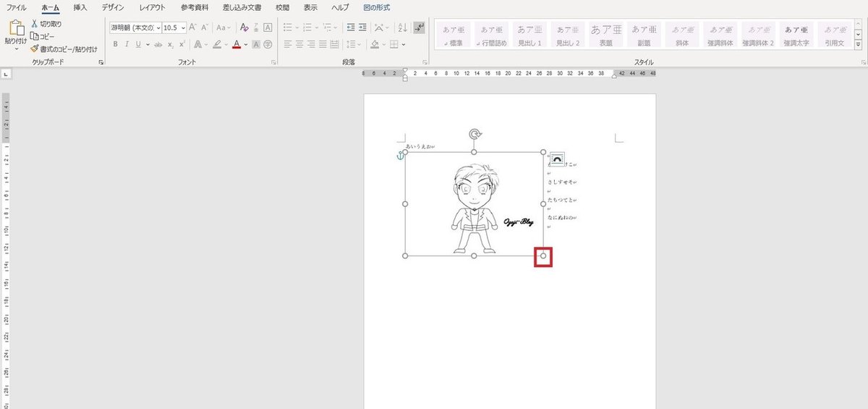Open the font (フォント) group dialog launcher
Image resolution: width=868 pixels, height=409 pixels.
coord(273,63)
